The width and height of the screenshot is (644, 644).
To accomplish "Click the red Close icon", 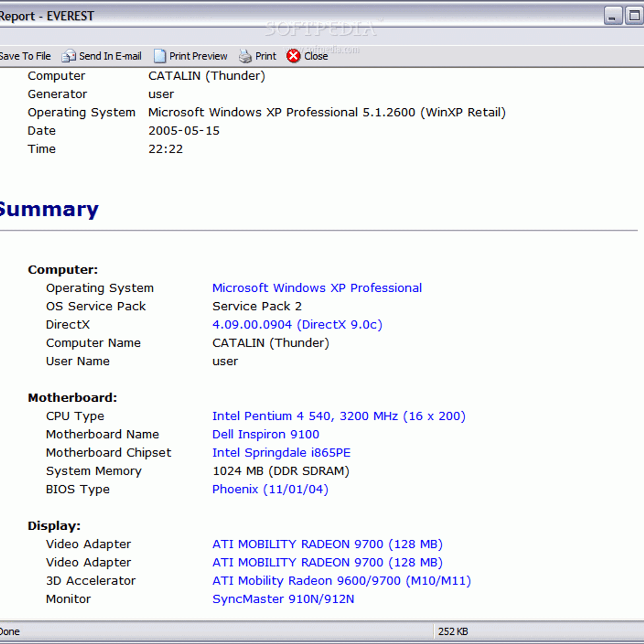I will click(x=293, y=56).
